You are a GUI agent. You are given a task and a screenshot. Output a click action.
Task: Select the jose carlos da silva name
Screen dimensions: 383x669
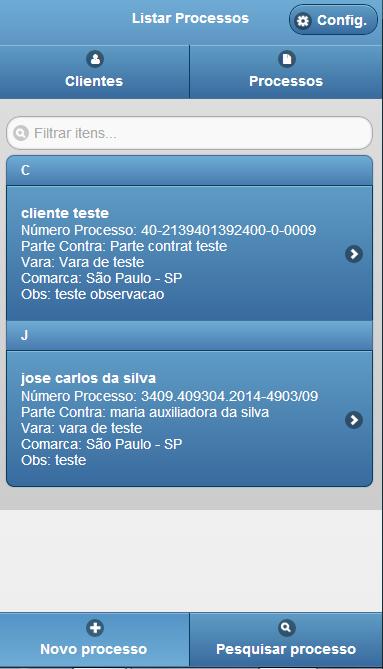88,378
